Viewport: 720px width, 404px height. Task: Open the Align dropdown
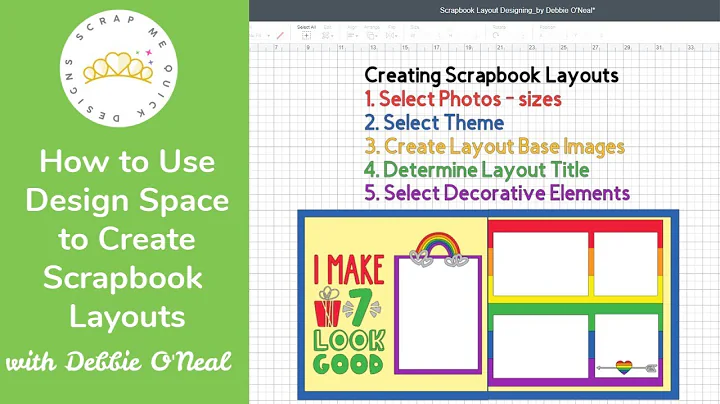352,36
